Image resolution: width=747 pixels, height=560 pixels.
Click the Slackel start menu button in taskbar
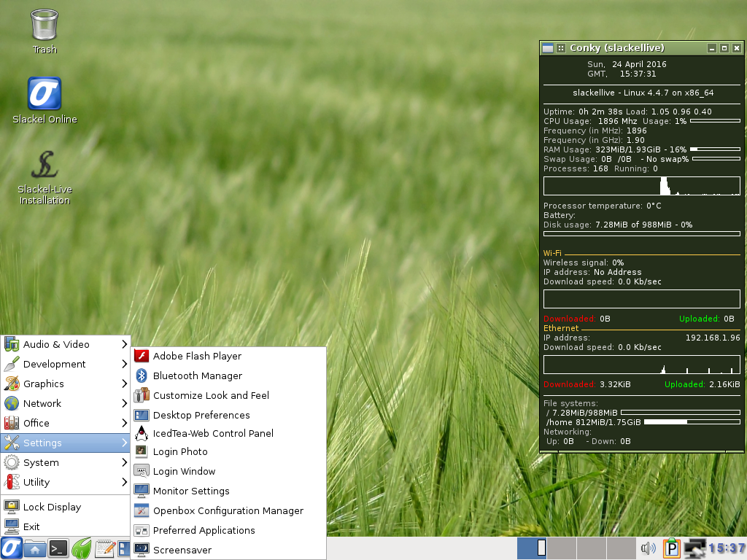click(11, 548)
